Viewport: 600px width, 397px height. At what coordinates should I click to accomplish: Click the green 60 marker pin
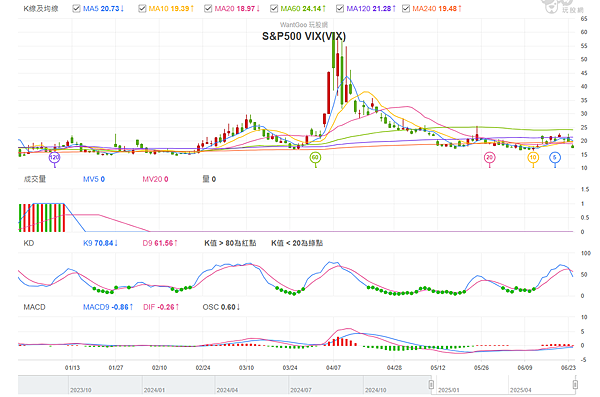pos(315,157)
